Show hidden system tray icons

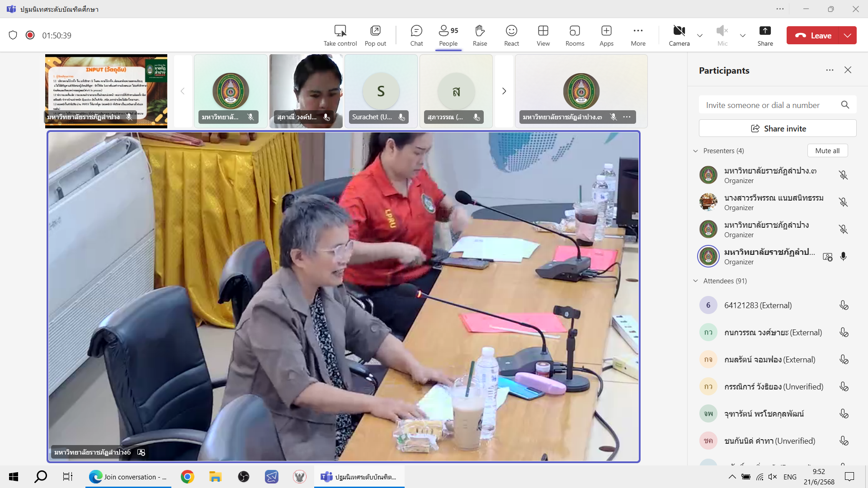click(x=732, y=477)
